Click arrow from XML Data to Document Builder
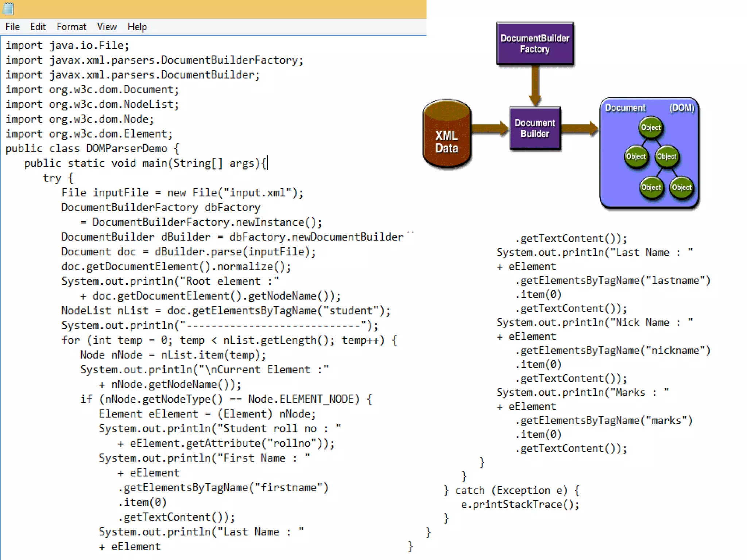 [489, 128]
